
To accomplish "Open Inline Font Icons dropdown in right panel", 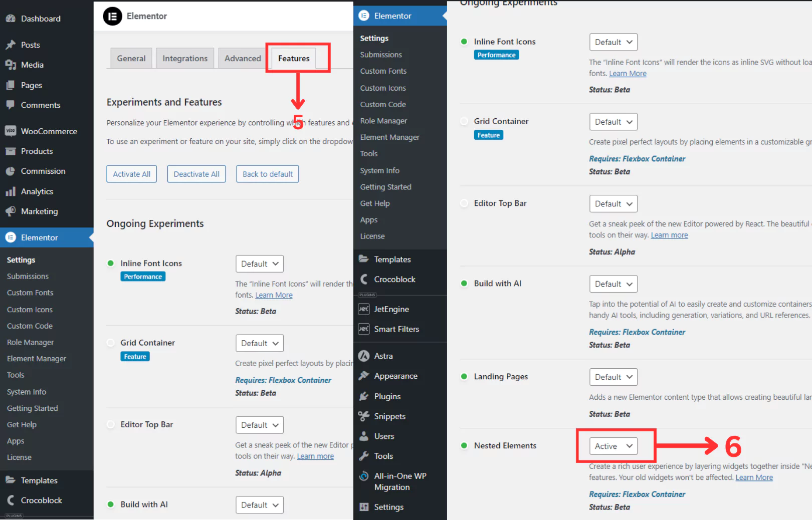I will (614, 42).
